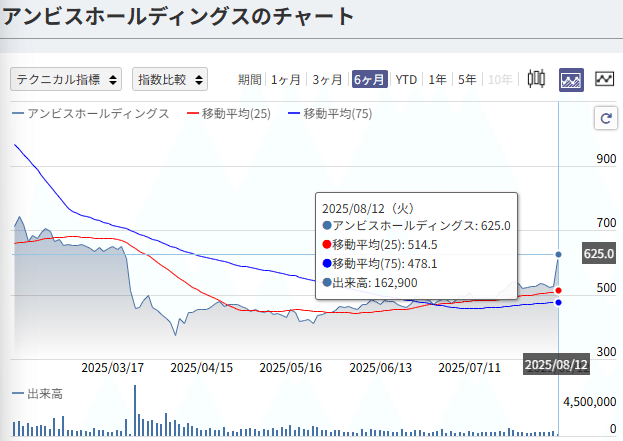Click the 900 price axis label

pos(606,159)
